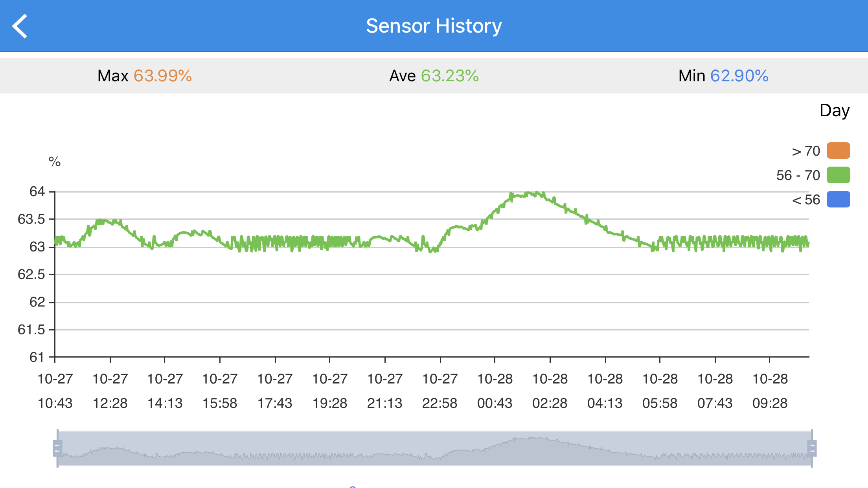Click the 62.5 y-axis label
Image resolution: width=868 pixels, height=488 pixels.
(31, 274)
